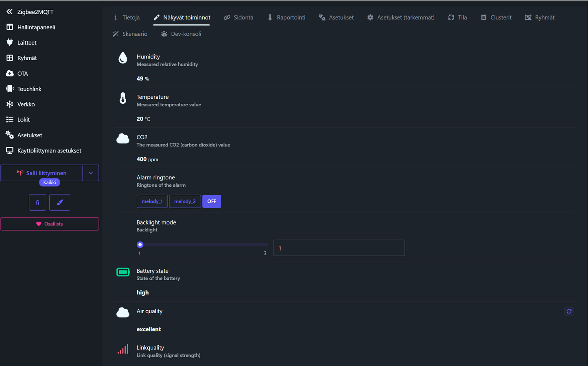Click the Osallistu button
The width and height of the screenshot is (588, 366).
pos(50,224)
